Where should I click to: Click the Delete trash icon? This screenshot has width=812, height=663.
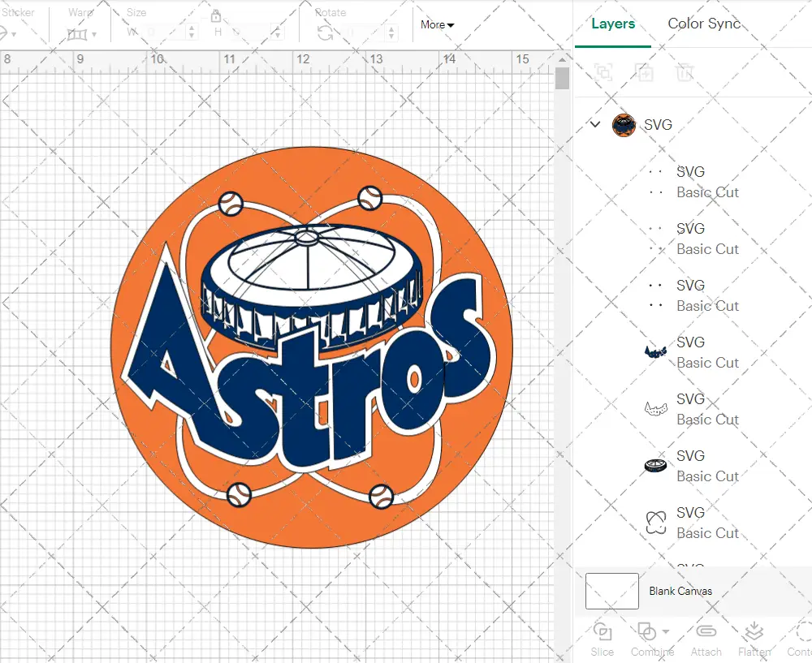pos(685,72)
